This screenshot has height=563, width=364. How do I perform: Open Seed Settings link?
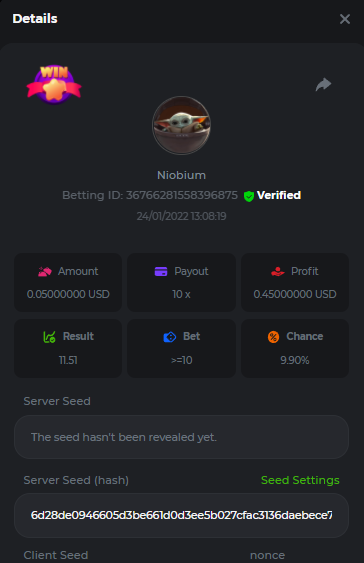pos(300,480)
